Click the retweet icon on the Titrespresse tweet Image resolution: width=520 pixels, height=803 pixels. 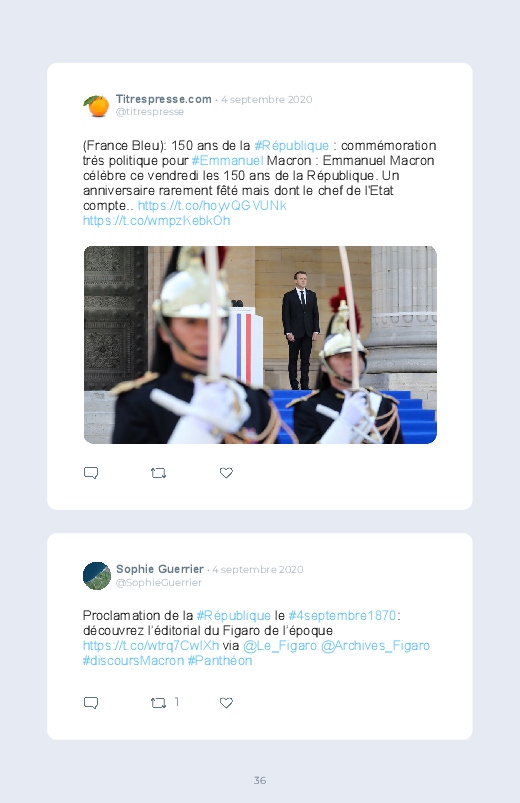click(x=158, y=473)
